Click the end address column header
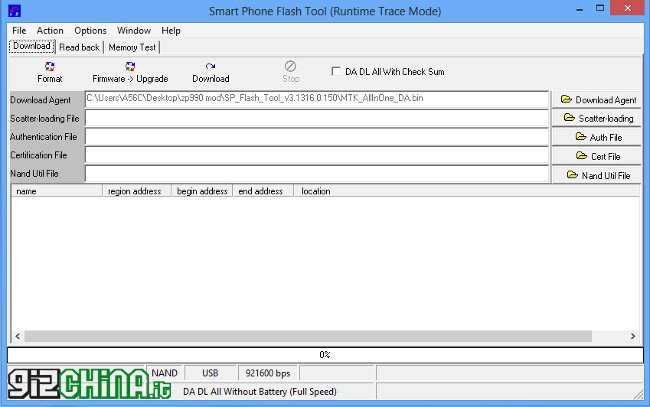650x407 pixels. [x=263, y=191]
